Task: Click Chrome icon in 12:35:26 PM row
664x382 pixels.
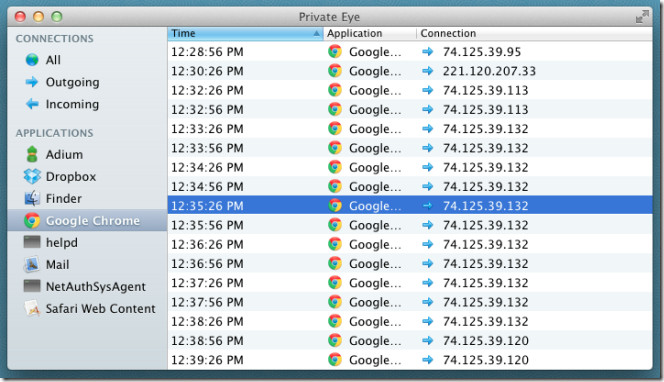Action: [335, 205]
